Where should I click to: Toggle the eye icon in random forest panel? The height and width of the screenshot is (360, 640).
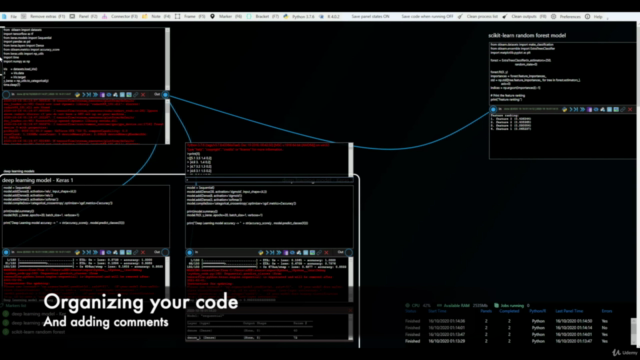pyautogui.click(x=596, y=109)
